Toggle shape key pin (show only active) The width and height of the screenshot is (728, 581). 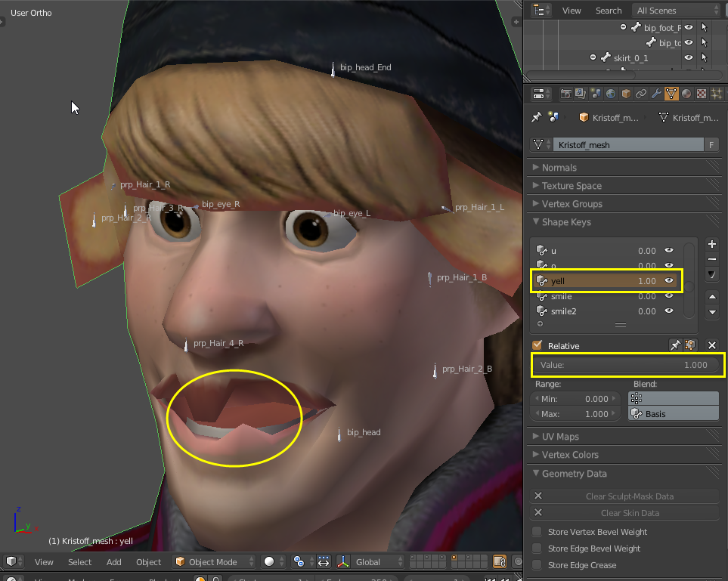click(675, 345)
